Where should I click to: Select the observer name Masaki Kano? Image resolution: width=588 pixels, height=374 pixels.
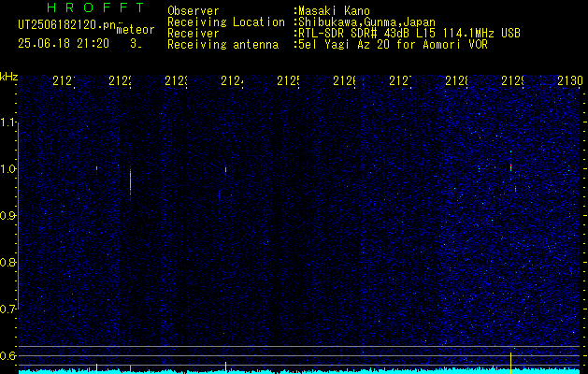pyautogui.click(x=334, y=11)
